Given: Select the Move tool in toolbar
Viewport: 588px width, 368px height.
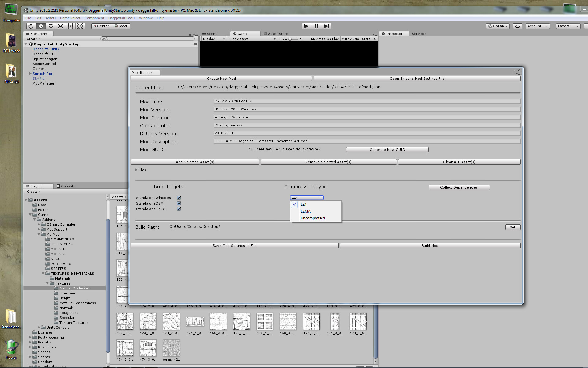Looking at the screenshot, I should pyautogui.click(x=41, y=26).
